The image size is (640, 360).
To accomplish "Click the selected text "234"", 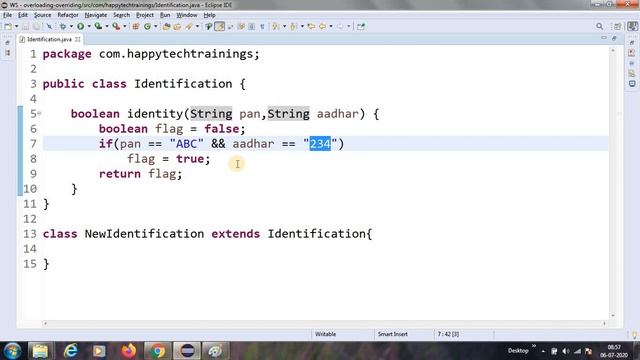I will 320,144.
